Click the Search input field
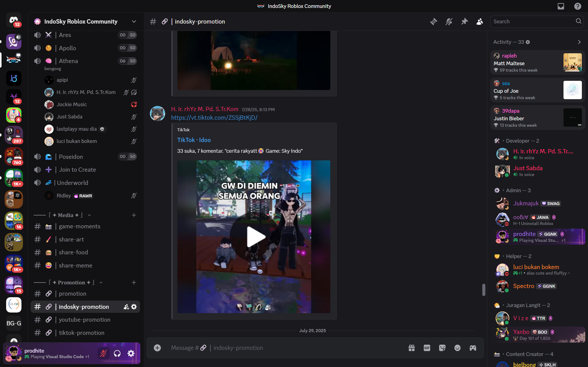Image resolution: width=588 pixels, height=367 pixels. 537,21
